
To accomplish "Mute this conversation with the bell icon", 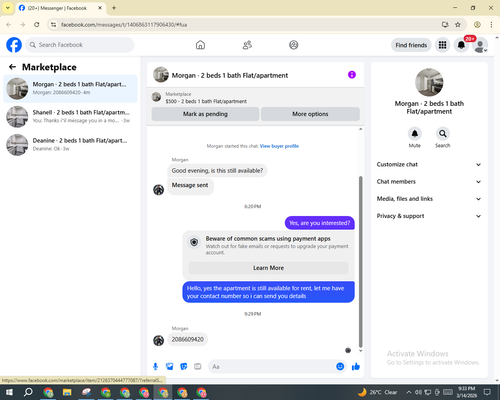I will [x=414, y=134].
